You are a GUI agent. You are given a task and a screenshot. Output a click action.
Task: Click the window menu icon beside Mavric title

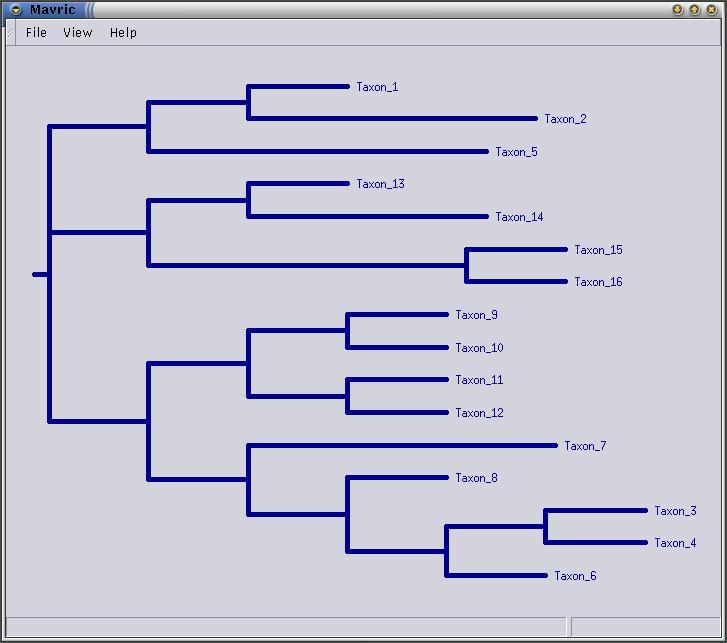(x=15, y=10)
